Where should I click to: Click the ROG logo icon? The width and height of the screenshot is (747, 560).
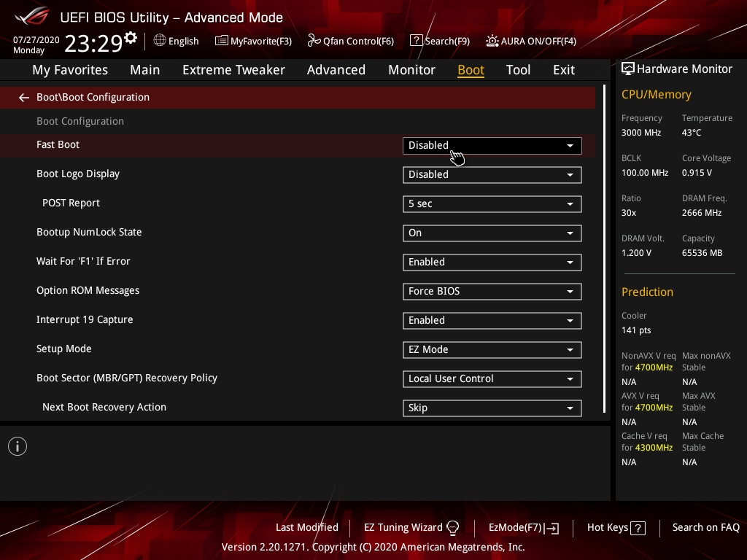tap(32, 16)
